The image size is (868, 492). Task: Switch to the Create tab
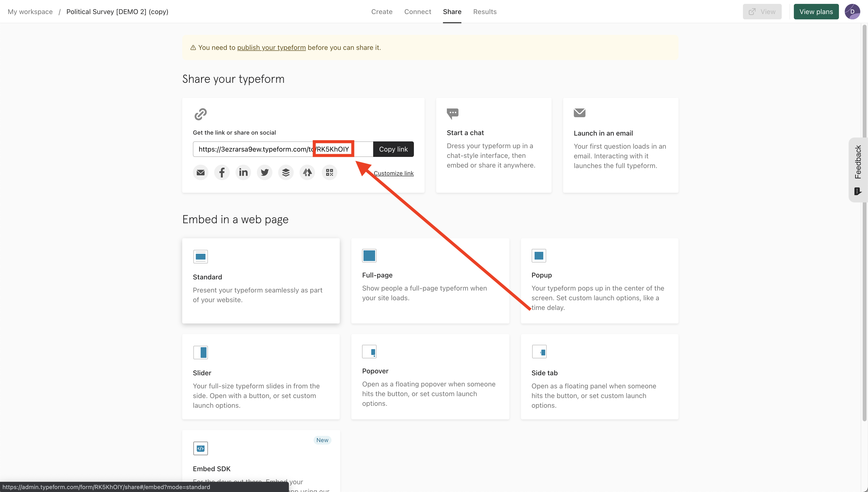(381, 11)
